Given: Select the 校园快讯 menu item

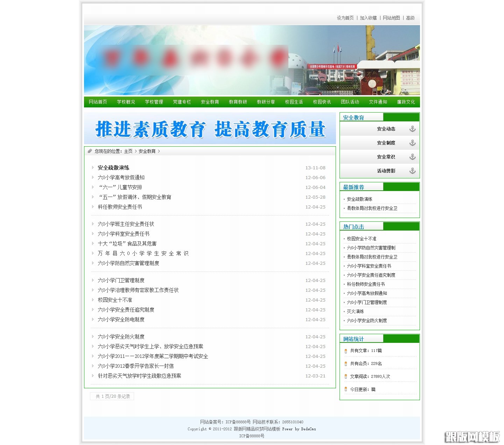Looking at the screenshot, I should [322, 102].
